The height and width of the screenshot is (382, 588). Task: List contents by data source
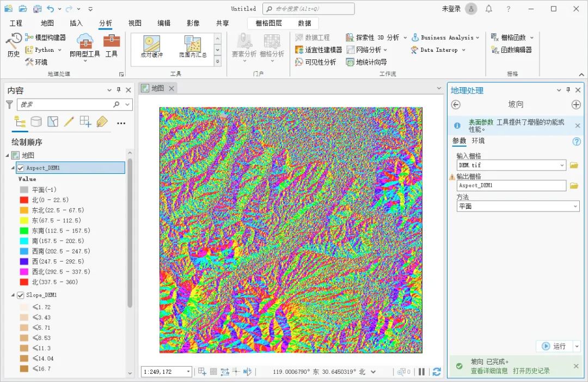point(36,122)
